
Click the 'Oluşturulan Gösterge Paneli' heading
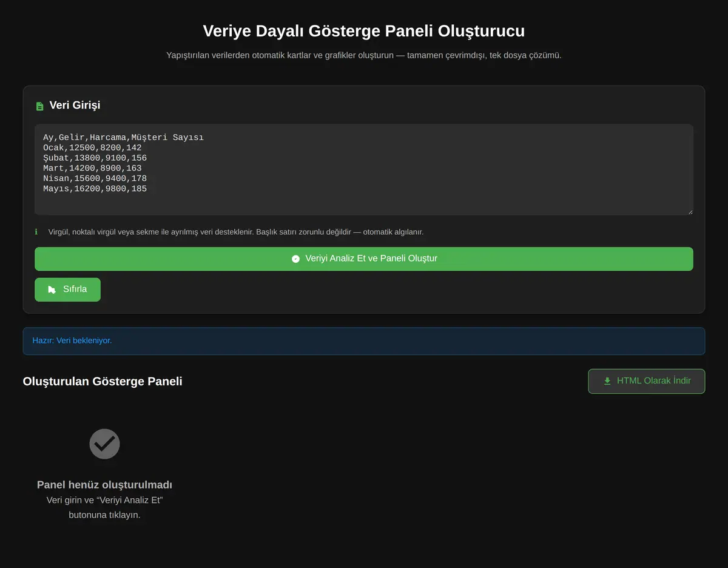pyautogui.click(x=103, y=381)
